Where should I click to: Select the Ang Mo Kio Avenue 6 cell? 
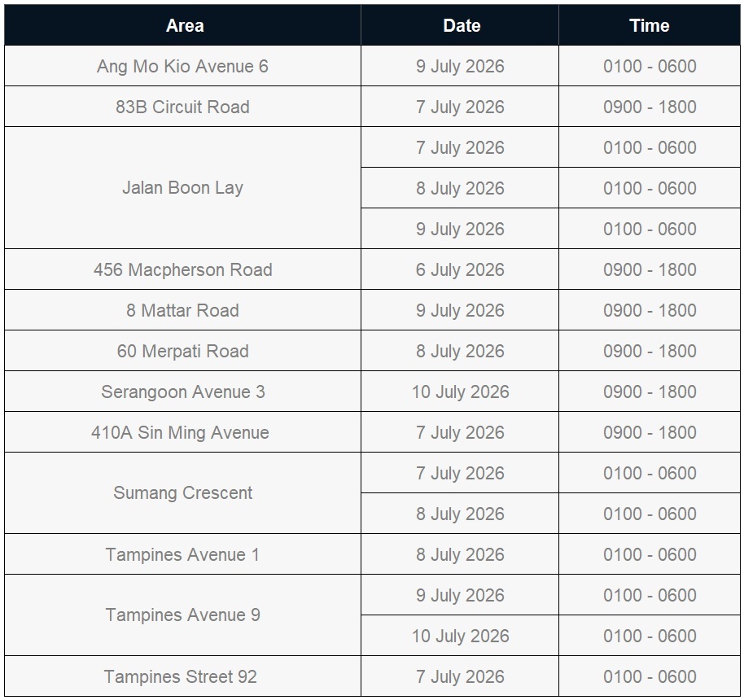(x=182, y=66)
